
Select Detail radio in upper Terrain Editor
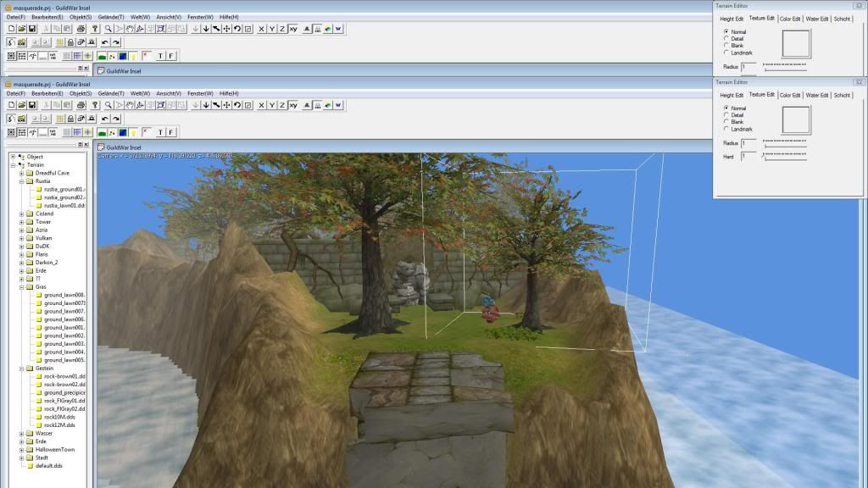coord(726,38)
